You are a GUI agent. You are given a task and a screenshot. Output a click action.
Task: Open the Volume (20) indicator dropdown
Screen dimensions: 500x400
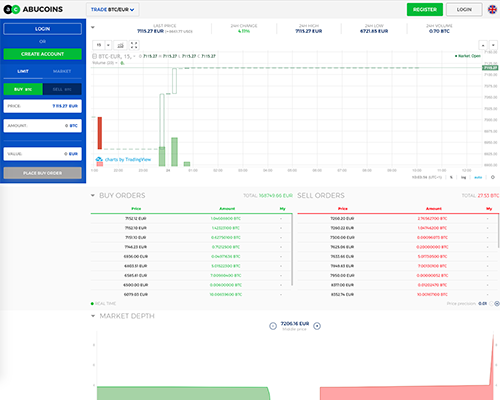click(x=116, y=63)
